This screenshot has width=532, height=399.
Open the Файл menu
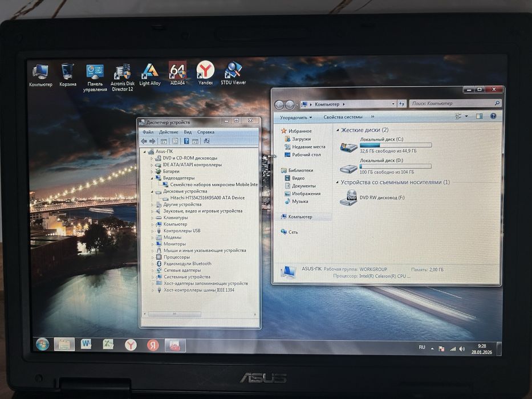(148, 132)
